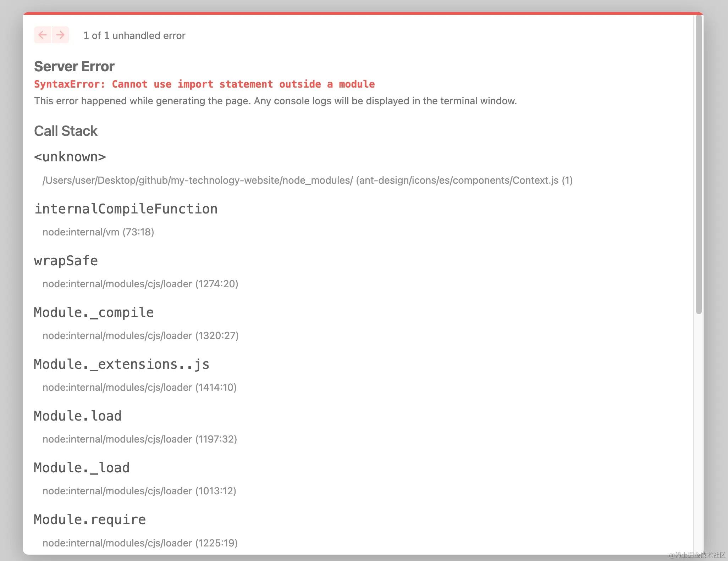Viewport: 728px width, 561px height.
Task: Select the Module.require stack frame
Action: (89, 520)
